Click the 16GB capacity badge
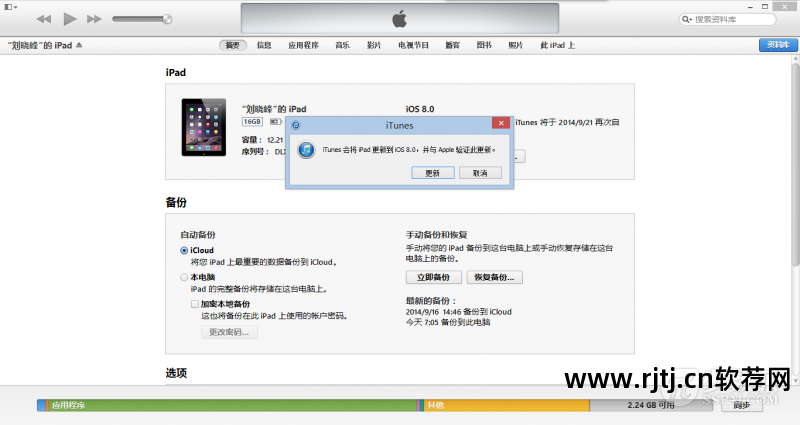 (x=252, y=122)
